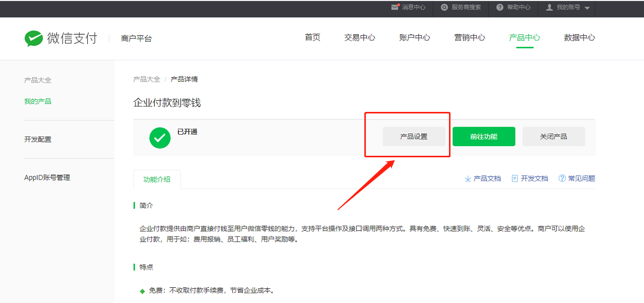644x303 pixels.
Task: Click the green 前往功能 button
Action: tap(484, 137)
